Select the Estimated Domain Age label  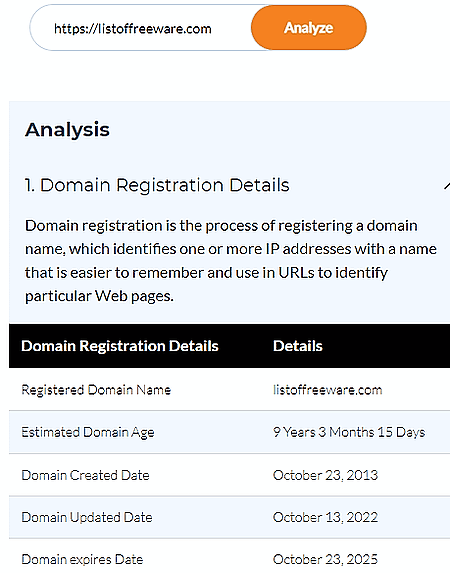[x=88, y=432]
